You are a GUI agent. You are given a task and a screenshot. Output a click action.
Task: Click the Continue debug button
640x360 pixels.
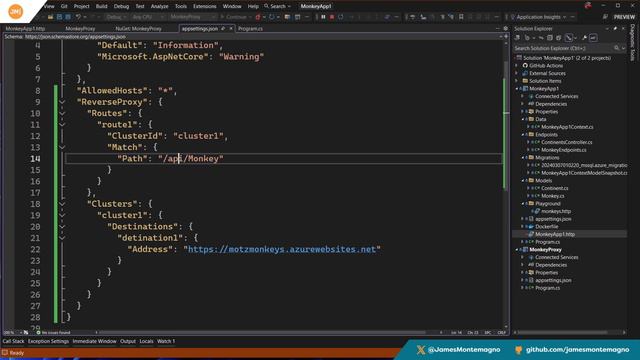point(234,17)
